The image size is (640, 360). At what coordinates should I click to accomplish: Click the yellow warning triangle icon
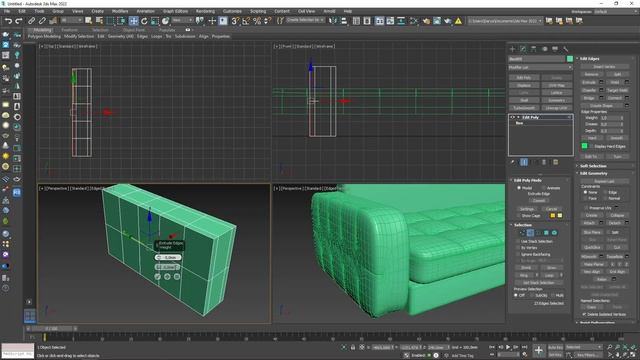click(458, 21)
